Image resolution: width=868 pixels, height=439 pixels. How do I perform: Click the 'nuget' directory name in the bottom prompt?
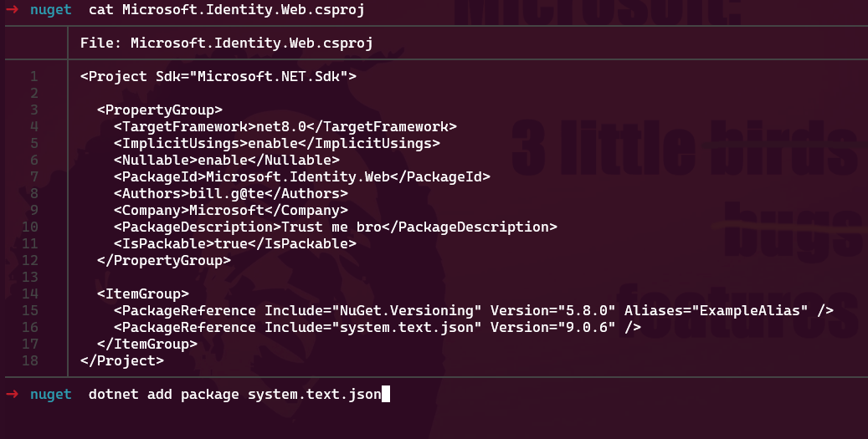51,394
